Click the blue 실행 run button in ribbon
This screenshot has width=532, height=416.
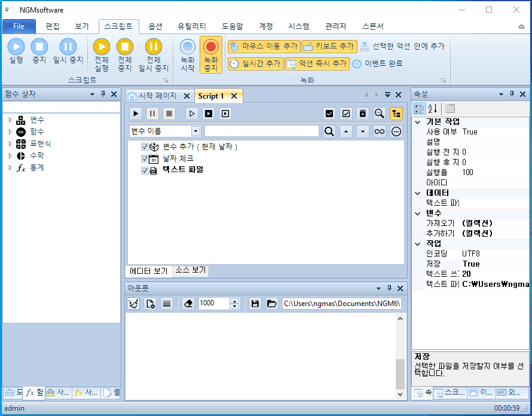coord(16,51)
